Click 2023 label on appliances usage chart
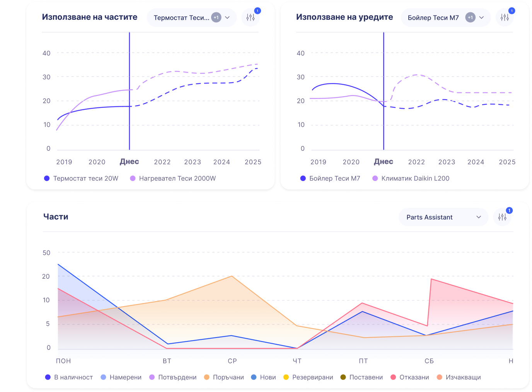This screenshot has width=532, height=392. coord(447,162)
